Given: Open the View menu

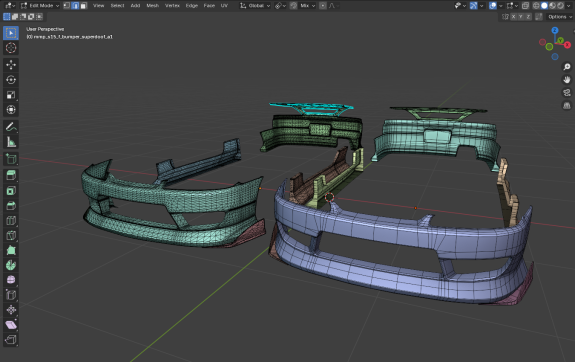Looking at the screenshot, I should 98,6.
